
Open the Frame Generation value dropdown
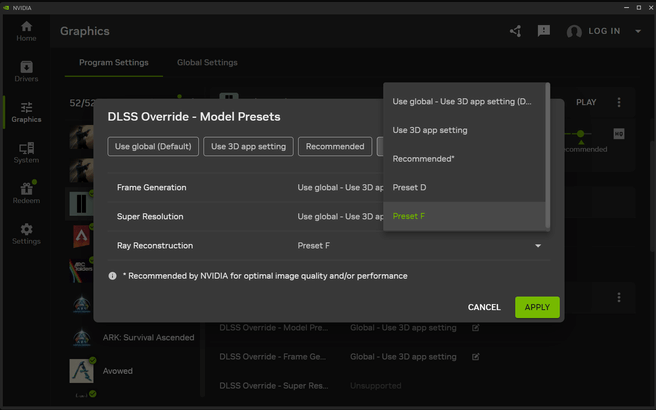(x=340, y=187)
